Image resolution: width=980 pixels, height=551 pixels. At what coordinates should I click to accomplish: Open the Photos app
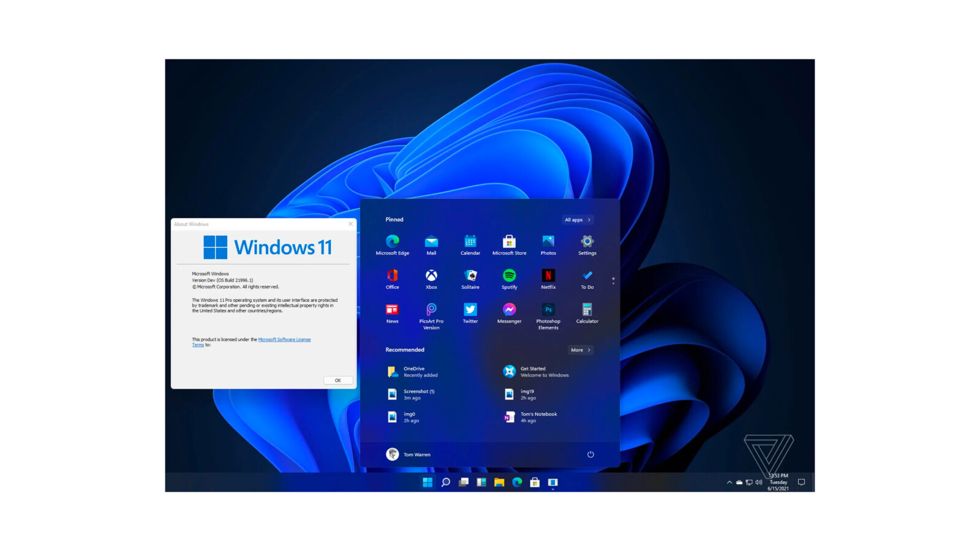548,245
